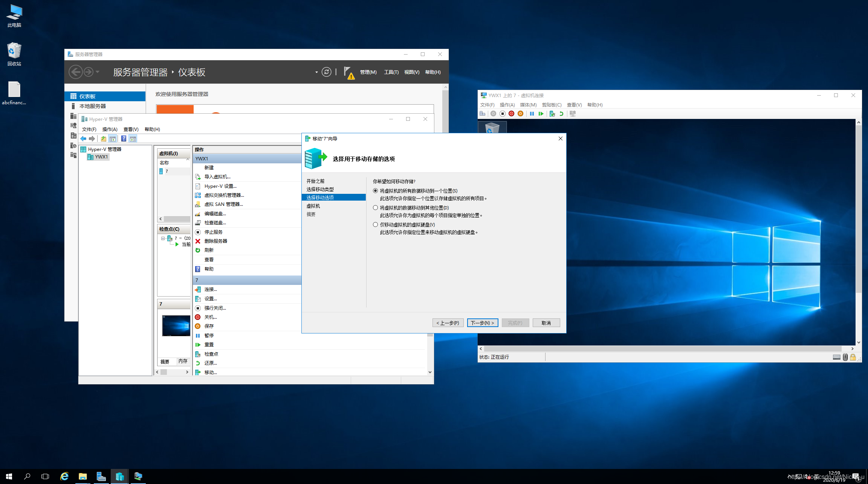Viewport: 868px width, 484px height.
Task: Click the red Shut Down VM toolbar icon
Action: (x=511, y=114)
